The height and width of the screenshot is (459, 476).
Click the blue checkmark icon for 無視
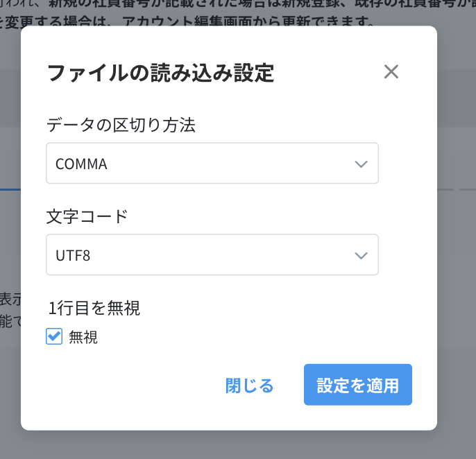tap(54, 337)
